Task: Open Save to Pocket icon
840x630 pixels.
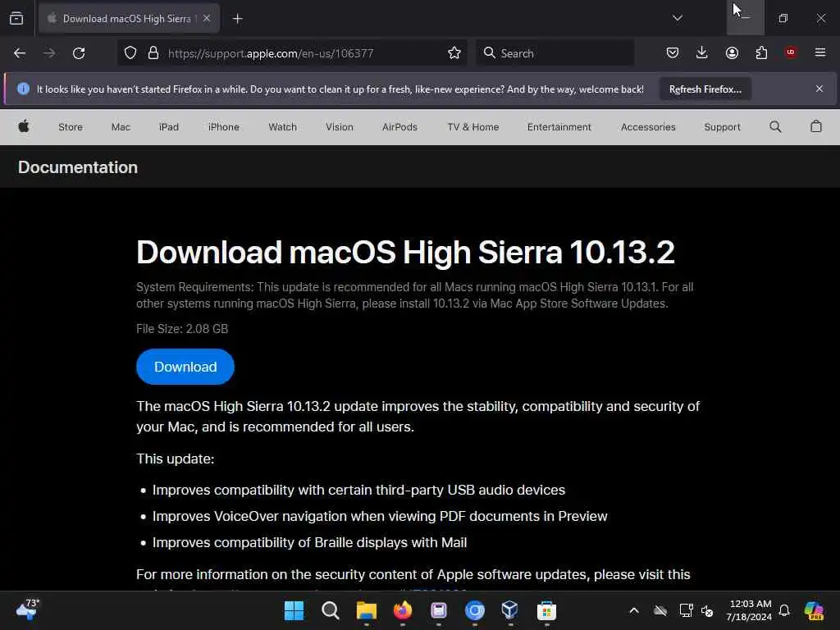Action: (673, 52)
